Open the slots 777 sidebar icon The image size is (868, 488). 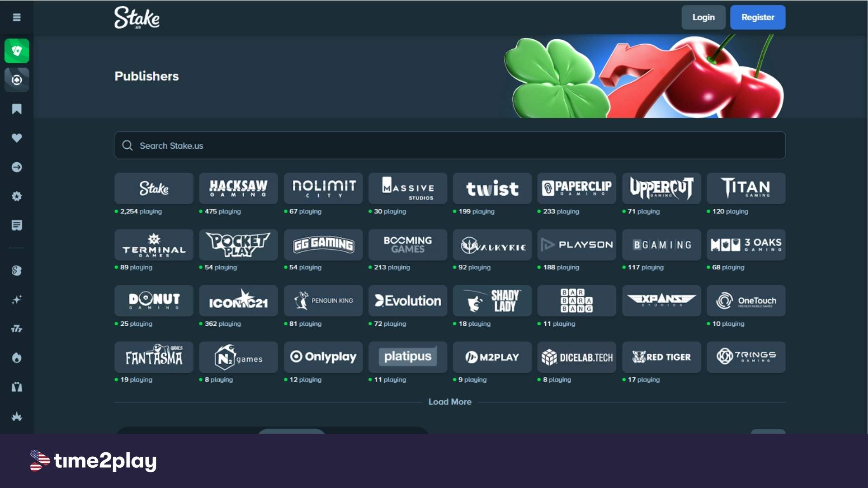pos(17,328)
